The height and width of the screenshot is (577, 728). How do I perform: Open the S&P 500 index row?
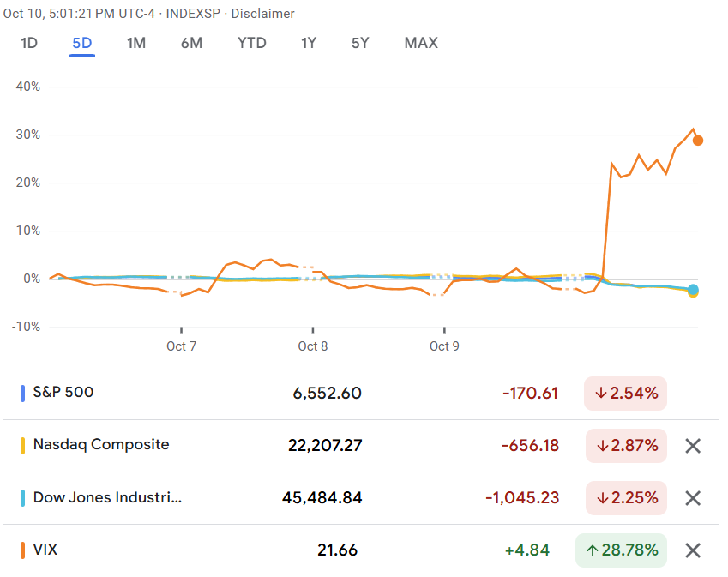63,393
